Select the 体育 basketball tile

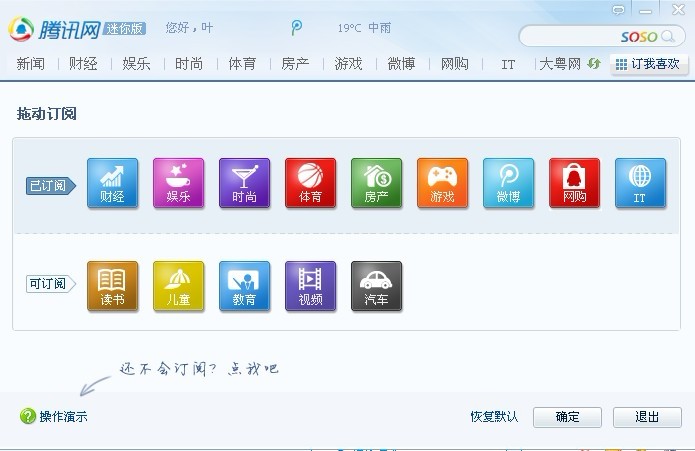[311, 183]
